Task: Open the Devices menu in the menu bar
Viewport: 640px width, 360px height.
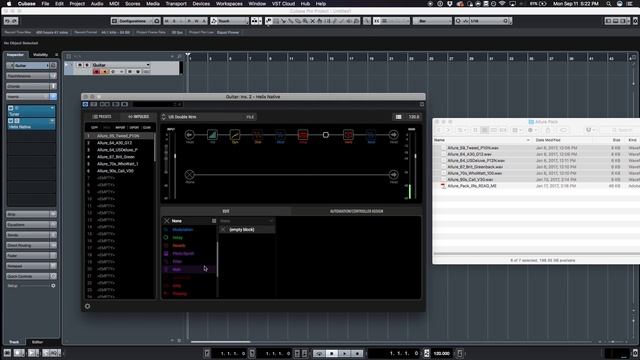Action: [201, 3]
